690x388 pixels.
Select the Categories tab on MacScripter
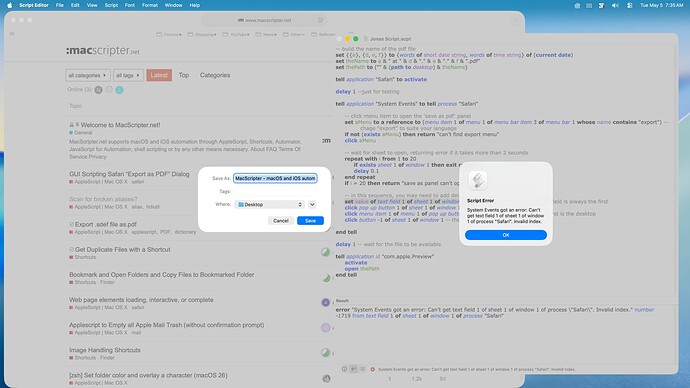[x=215, y=75]
